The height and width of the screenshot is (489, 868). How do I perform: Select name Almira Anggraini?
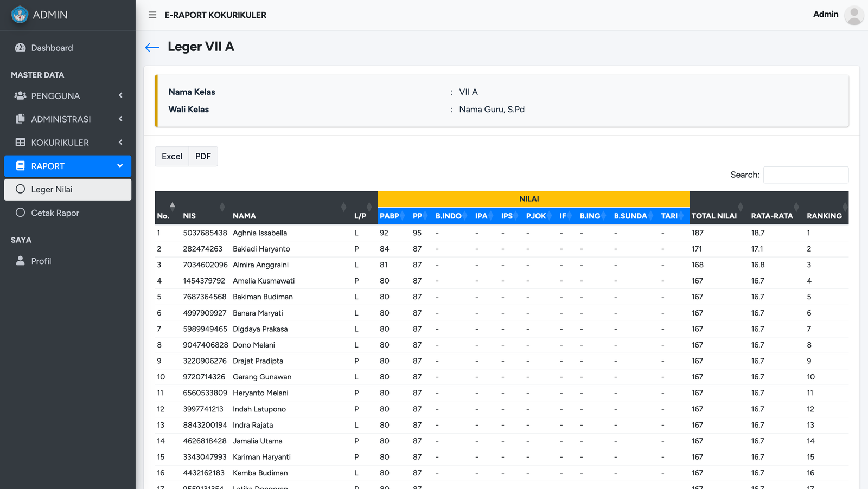click(260, 265)
